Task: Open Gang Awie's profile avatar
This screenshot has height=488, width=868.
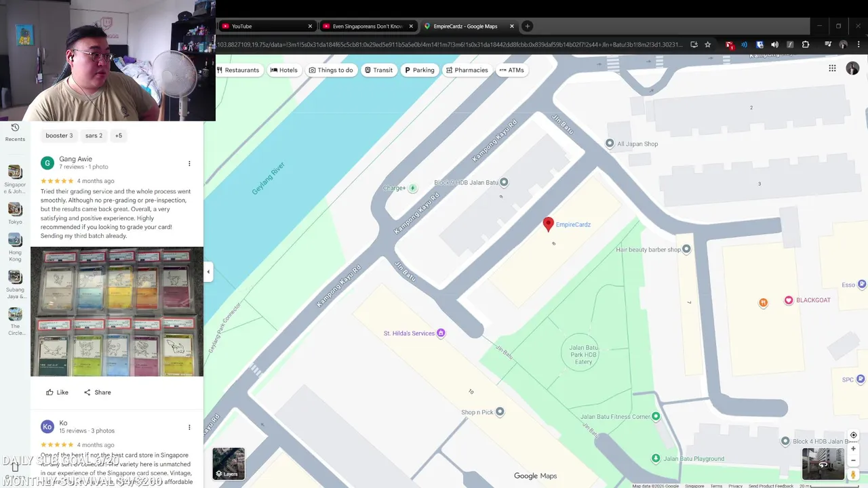Action: point(47,163)
